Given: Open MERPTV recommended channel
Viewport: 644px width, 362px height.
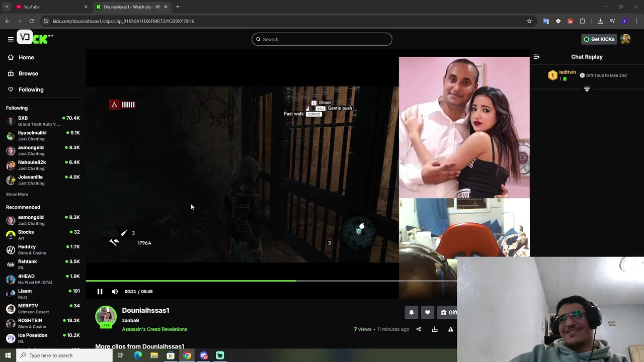Looking at the screenshot, I should tap(43, 309).
